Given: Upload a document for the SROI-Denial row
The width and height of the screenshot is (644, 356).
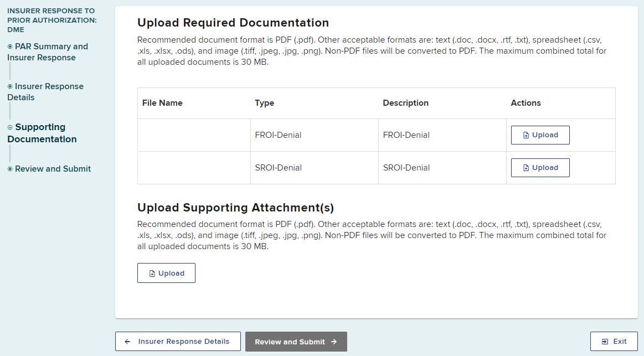Looking at the screenshot, I should pos(540,167).
